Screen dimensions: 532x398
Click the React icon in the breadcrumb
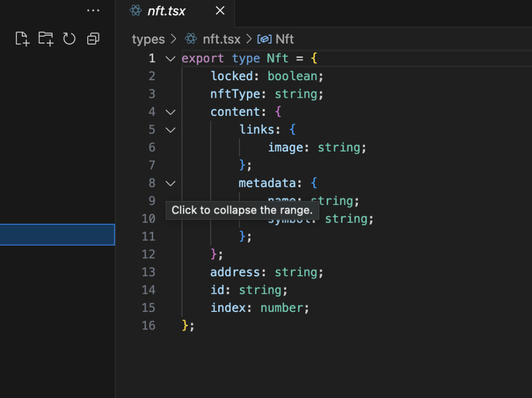[190, 39]
